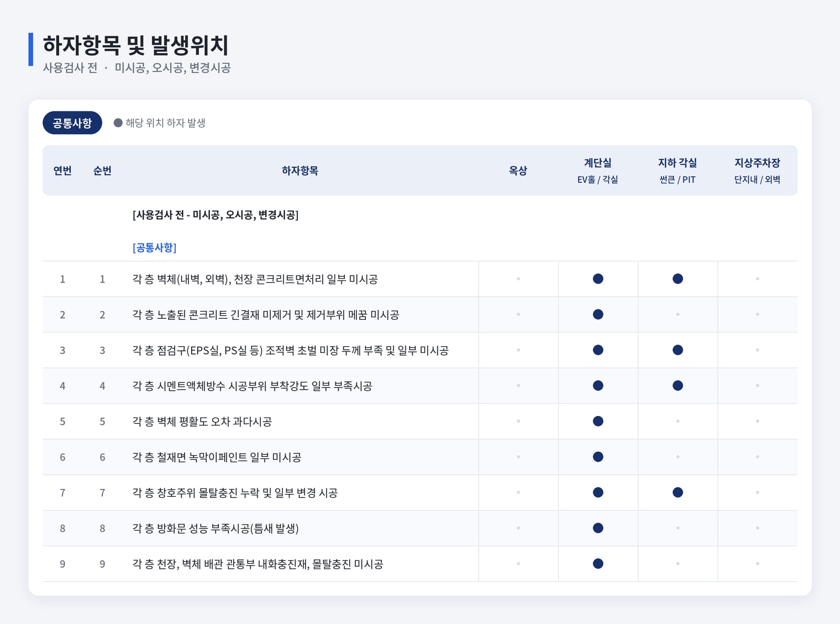Click 계단실 dot for 콘크리트면처리 일부 미시공 row
The width and height of the screenshot is (840, 624).
click(598, 279)
